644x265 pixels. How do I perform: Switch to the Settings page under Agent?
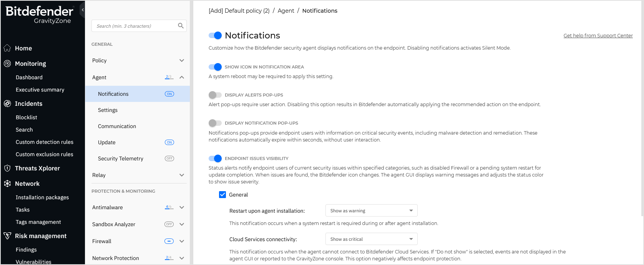(x=108, y=110)
